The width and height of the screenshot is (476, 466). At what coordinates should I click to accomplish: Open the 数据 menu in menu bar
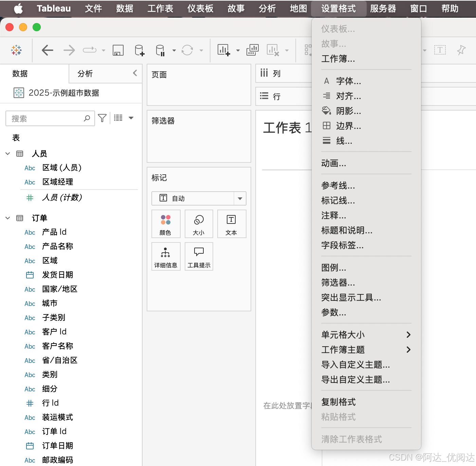(x=125, y=8)
